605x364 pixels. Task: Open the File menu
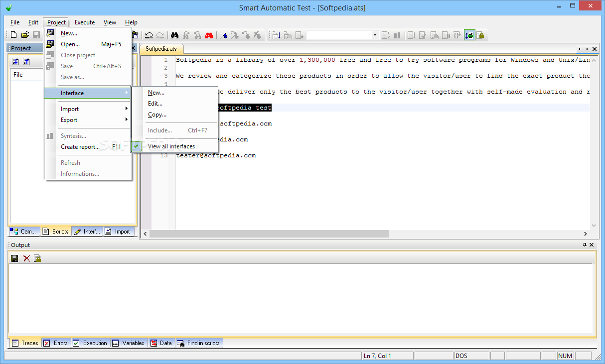click(x=15, y=22)
